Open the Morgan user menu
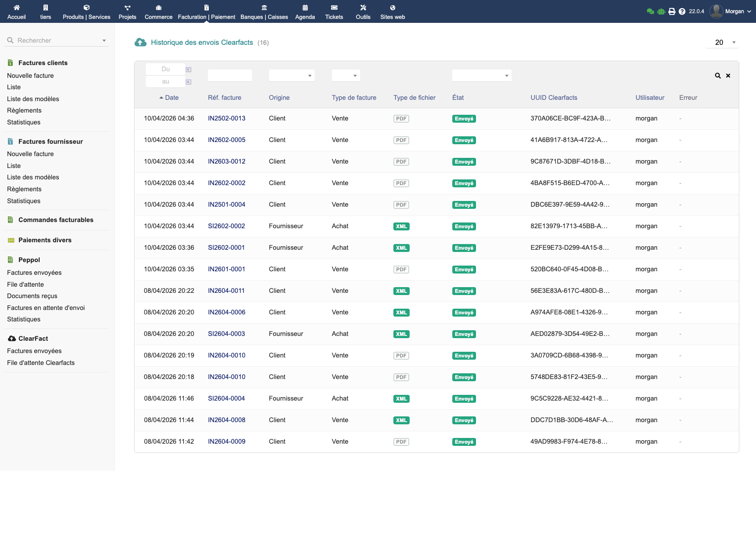The image size is (756, 536). (x=731, y=11)
